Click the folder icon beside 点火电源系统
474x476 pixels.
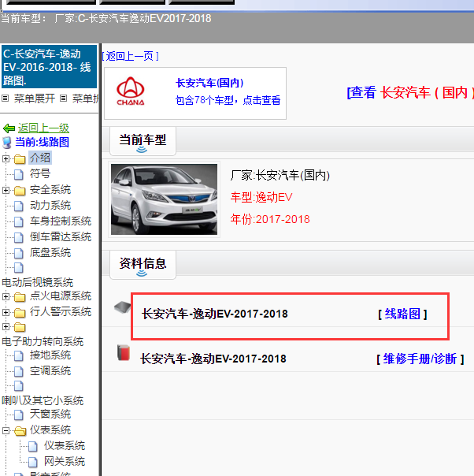[20, 297]
